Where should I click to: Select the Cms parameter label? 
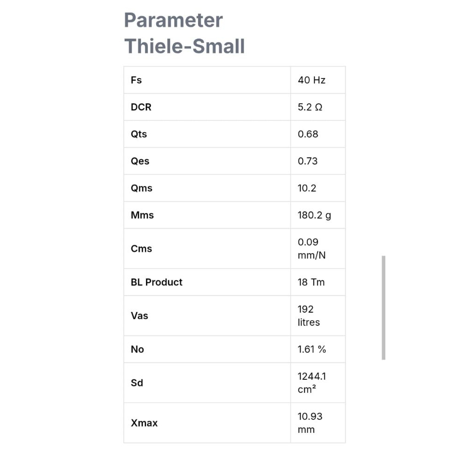pyautogui.click(x=141, y=248)
